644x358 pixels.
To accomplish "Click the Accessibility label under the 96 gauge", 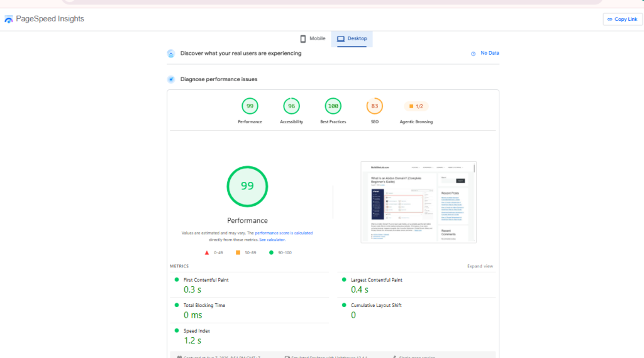I will 291,122.
